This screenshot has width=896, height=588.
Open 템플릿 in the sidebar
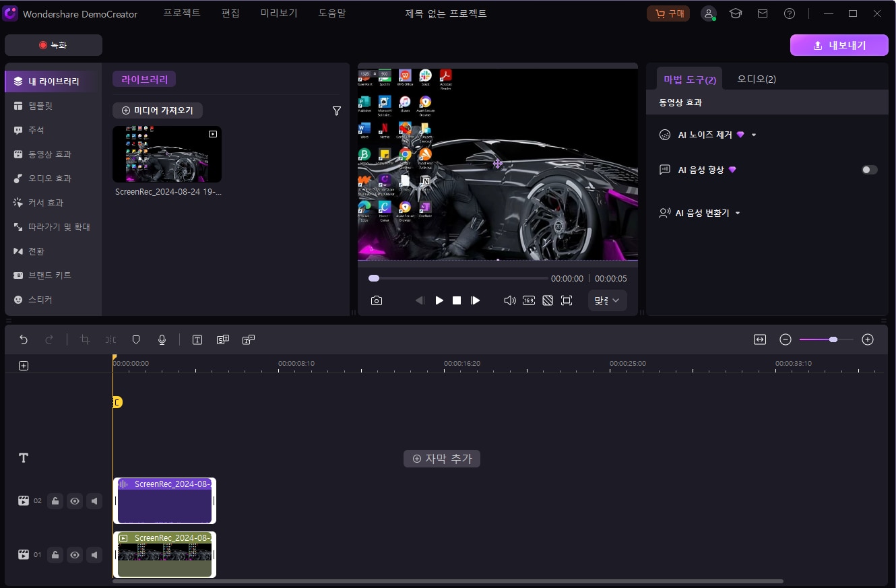53,106
